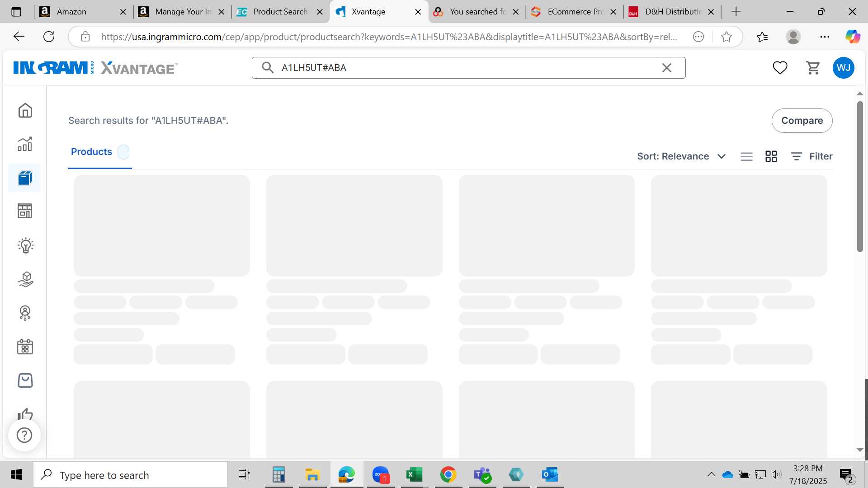This screenshot has width=868, height=488.
Task: Open Calculator from the taskbar
Action: [x=278, y=475]
